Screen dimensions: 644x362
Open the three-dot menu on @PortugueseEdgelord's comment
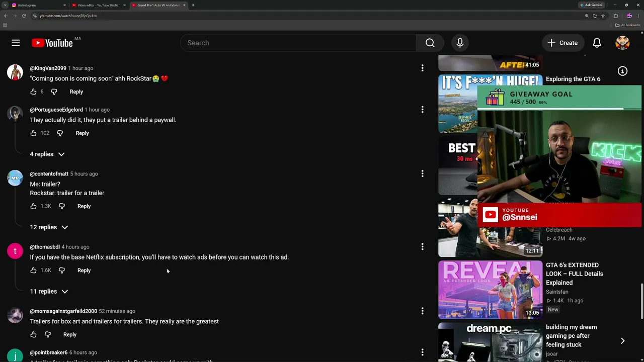(422, 109)
